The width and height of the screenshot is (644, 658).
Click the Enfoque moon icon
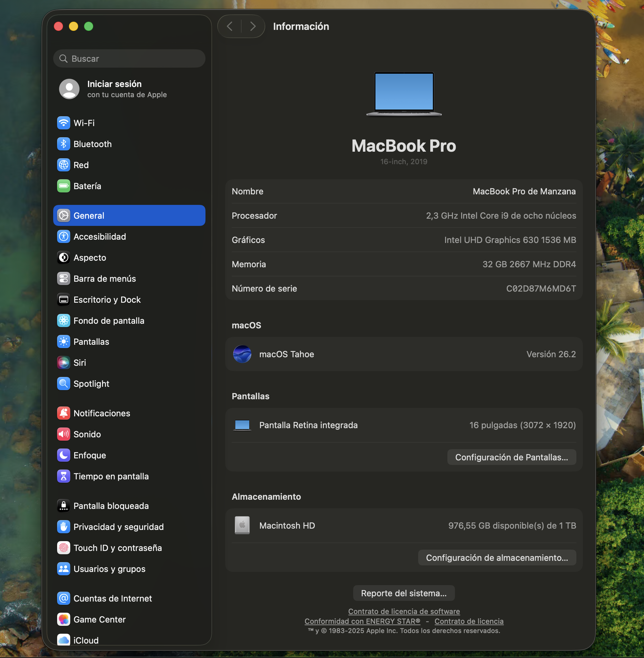64,455
